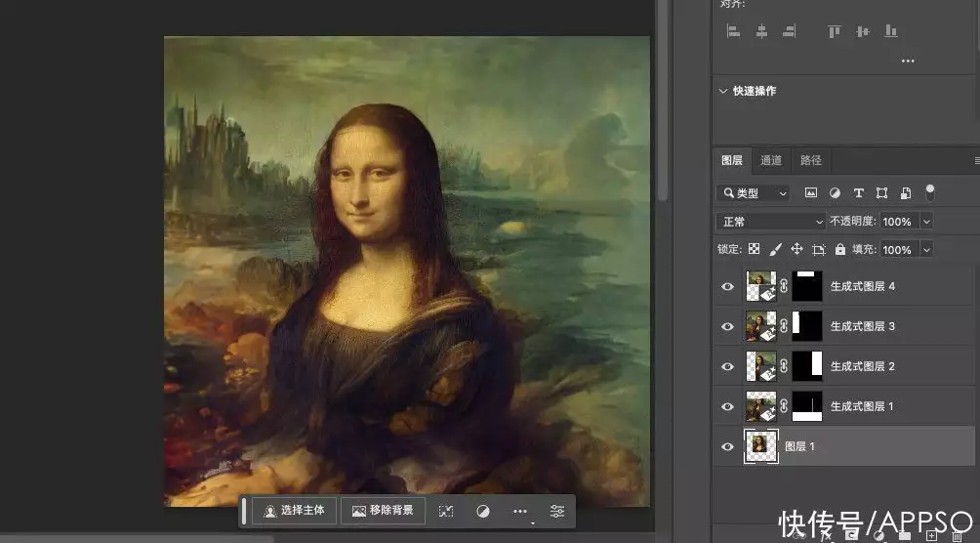Select the text layer filter icon
This screenshot has height=543, width=980.
(858, 193)
